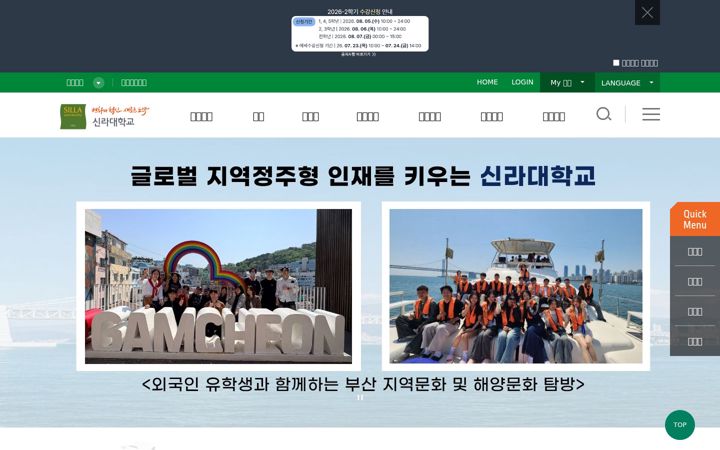The width and height of the screenshot is (720, 450).
Task: Tick the checkbox under the banner close button
Action: click(x=616, y=63)
